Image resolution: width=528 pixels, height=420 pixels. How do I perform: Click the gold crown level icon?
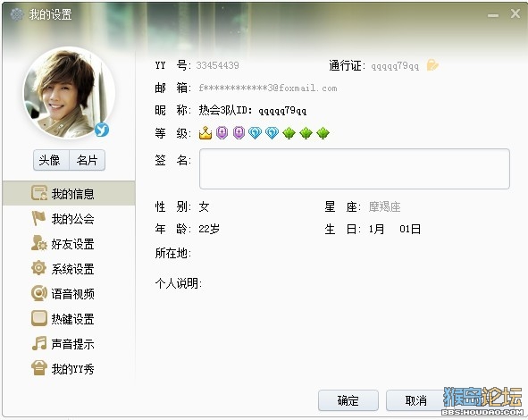205,133
